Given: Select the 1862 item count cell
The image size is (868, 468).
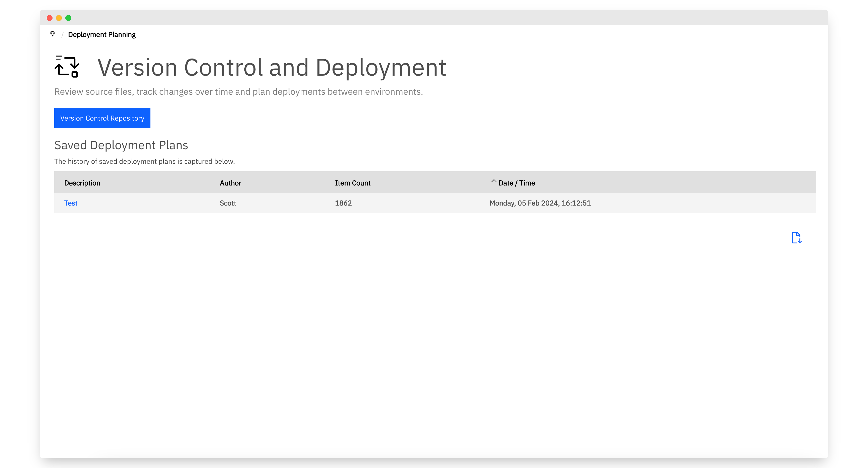Looking at the screenshot, I should point(343,203).
